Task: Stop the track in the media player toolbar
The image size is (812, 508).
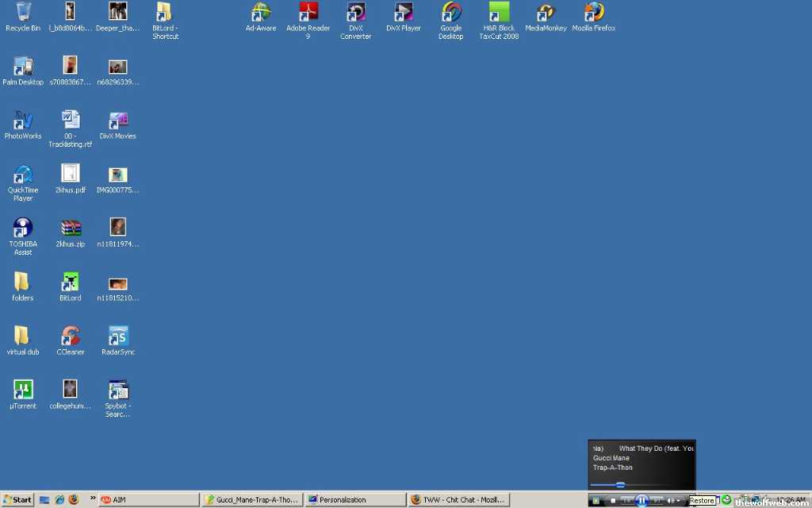Action: coord(613,500)
